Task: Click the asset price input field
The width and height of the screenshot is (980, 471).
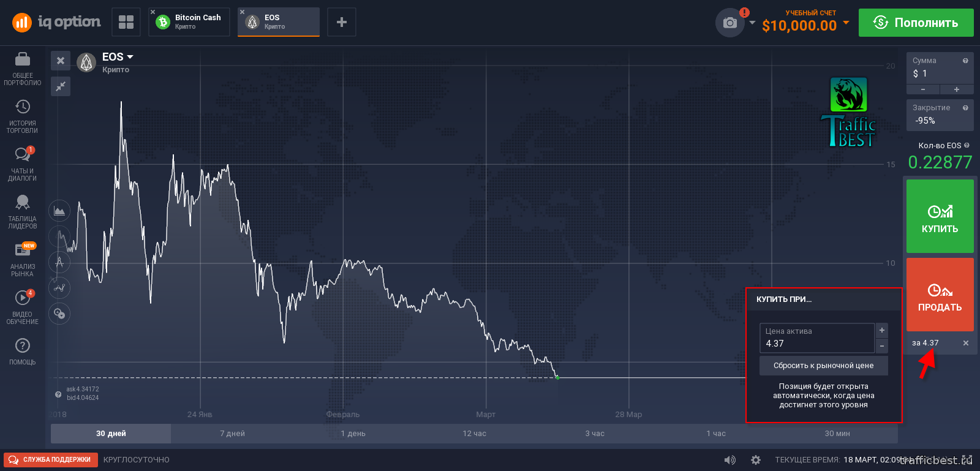Action: tap(817, 338)
